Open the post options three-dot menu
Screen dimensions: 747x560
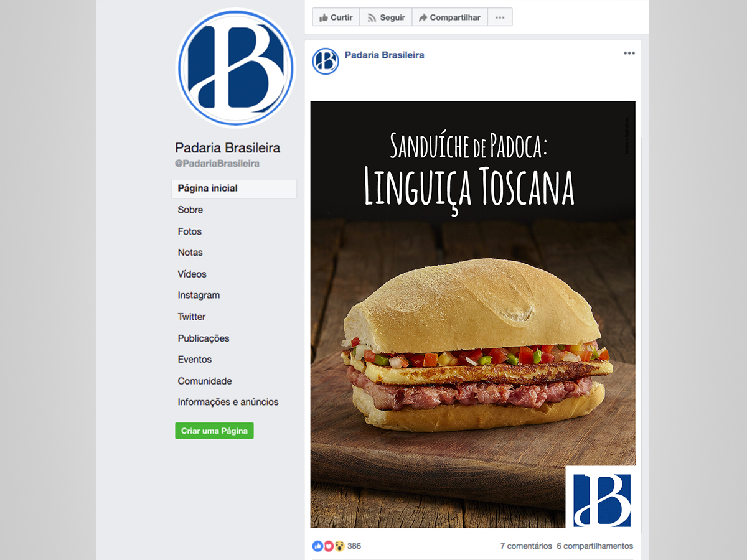point(629,54)
